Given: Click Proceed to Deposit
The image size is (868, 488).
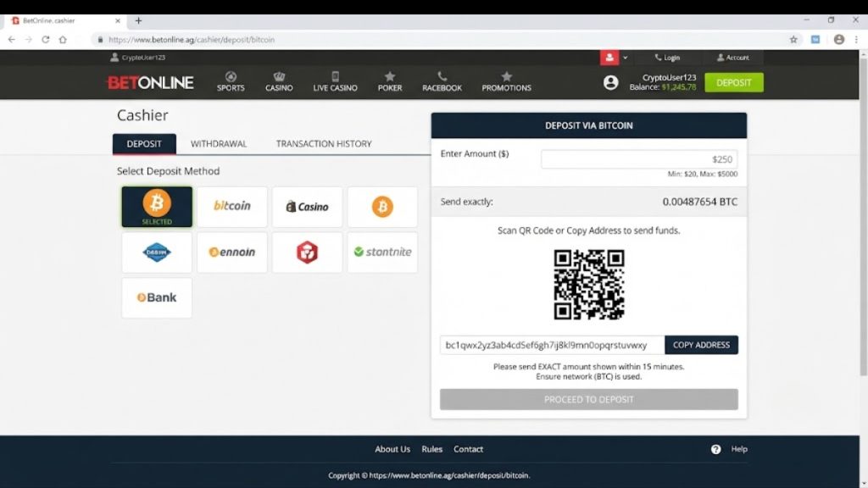Looking at the screenshot, I should [x=588, y=400].
